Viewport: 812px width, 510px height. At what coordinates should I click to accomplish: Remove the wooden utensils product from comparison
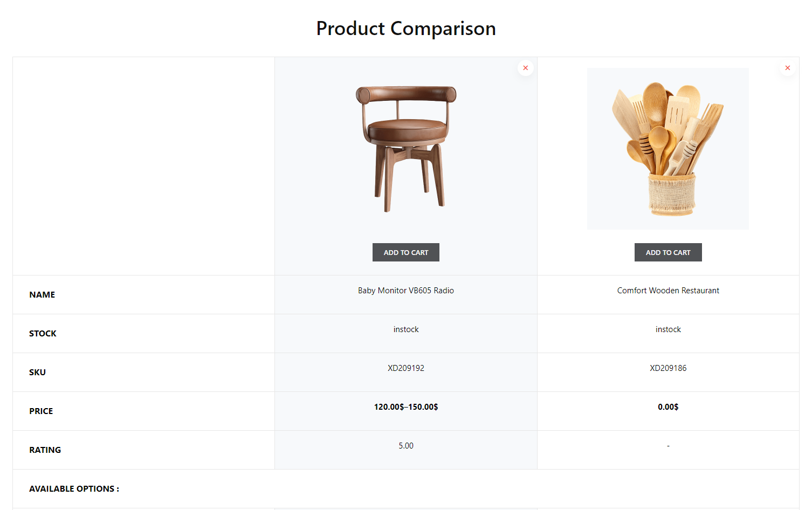coord(787,68)
